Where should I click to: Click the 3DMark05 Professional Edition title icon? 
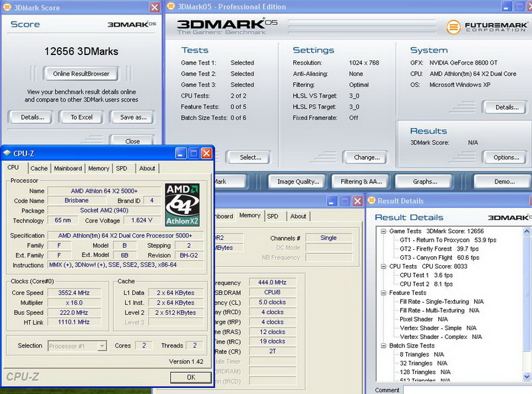click(x=171, y=6)
